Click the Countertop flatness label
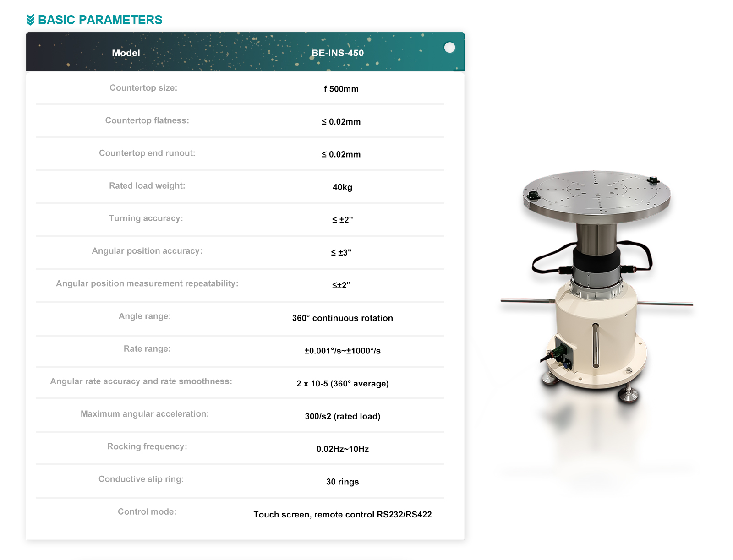 (x=147, y=120)
